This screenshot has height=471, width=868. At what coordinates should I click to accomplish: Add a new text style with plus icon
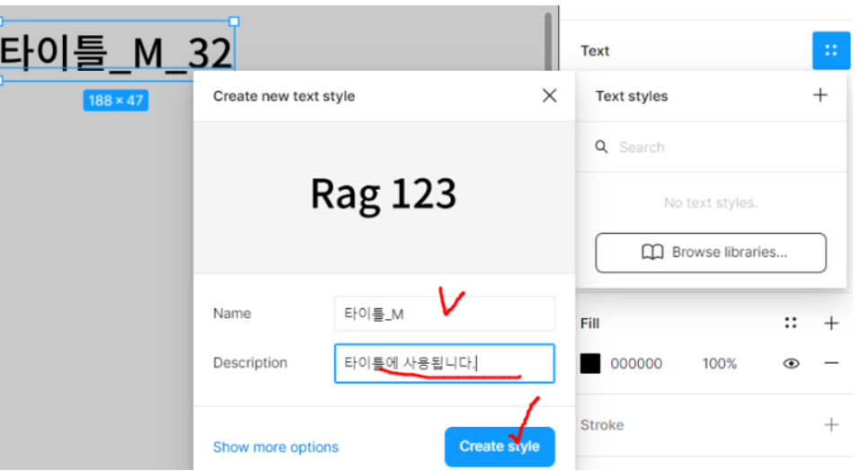tap(819, 95)
